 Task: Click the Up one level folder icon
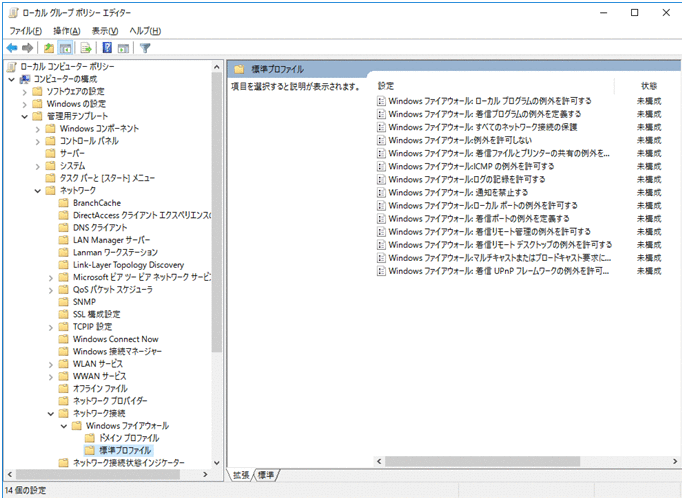coord(49,48)
